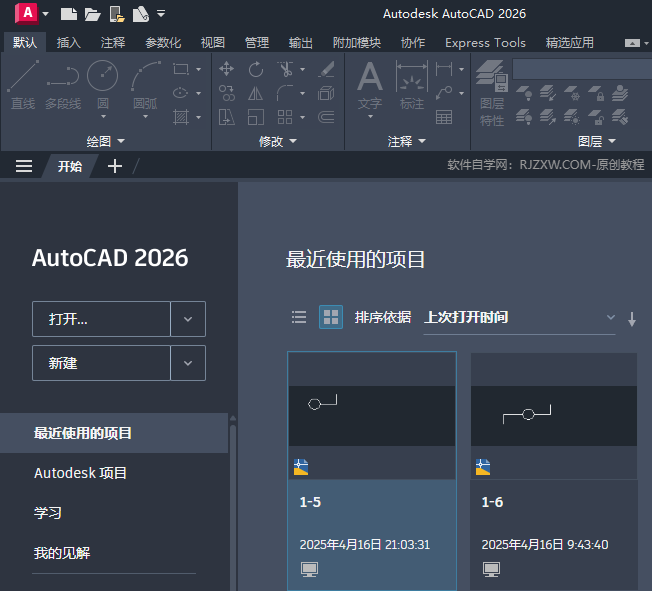Switch recent files to grid view

tap(331, 317)
